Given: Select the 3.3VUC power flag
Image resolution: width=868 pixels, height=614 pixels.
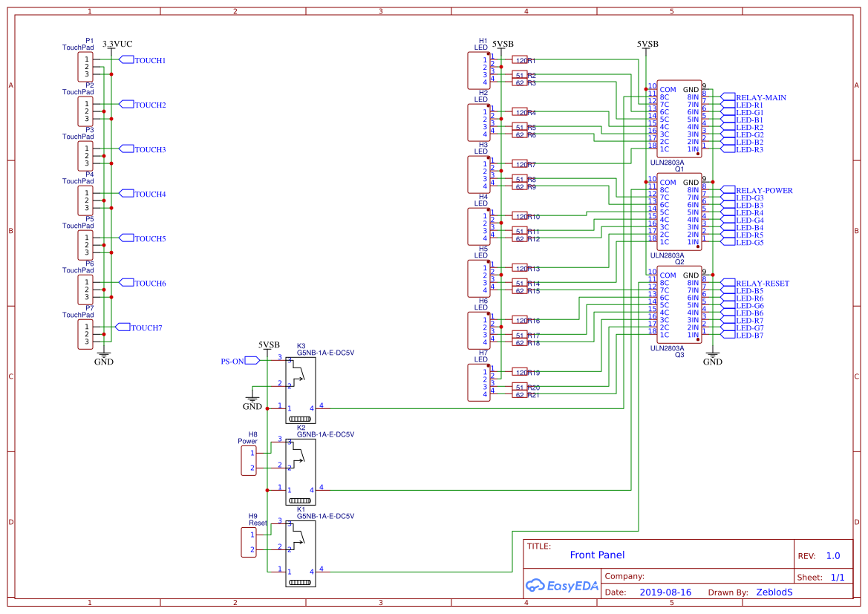Looking at the screenshot, I should point(117,44).
